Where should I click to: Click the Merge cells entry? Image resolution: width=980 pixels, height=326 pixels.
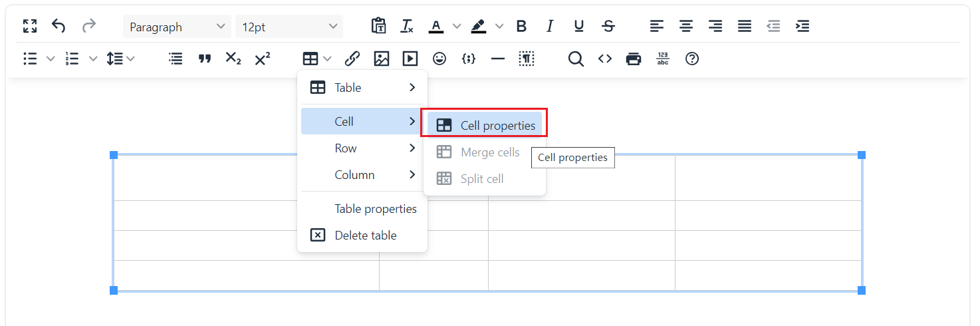point(485,152)
